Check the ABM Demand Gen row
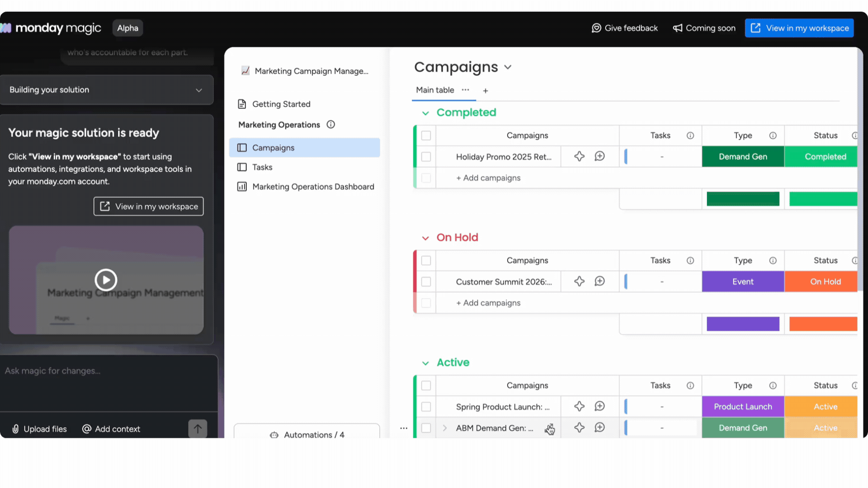Viewport: 868px width, 488px height. coord(426,428)
